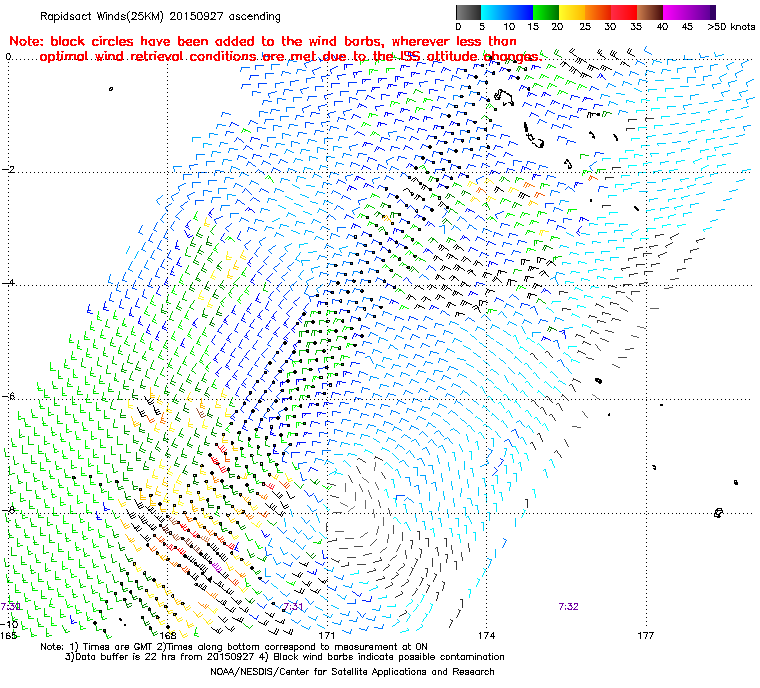Click the purple time label 7:32
This screenshot has width=760, height=688.
click(x=568, y=607)
